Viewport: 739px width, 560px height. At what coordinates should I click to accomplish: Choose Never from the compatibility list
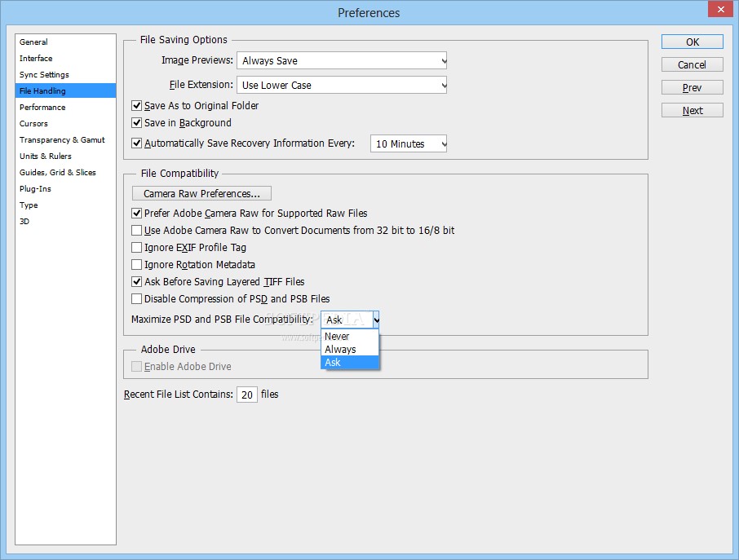click(350, 337)
